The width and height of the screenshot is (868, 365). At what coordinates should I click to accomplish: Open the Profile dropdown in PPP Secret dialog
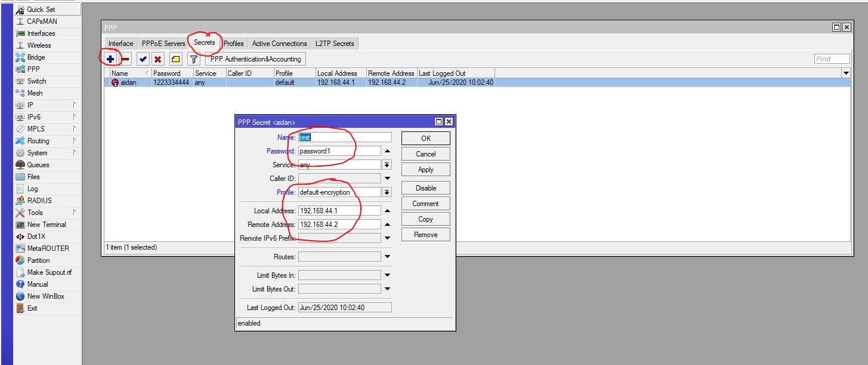[x=387, y=192]
